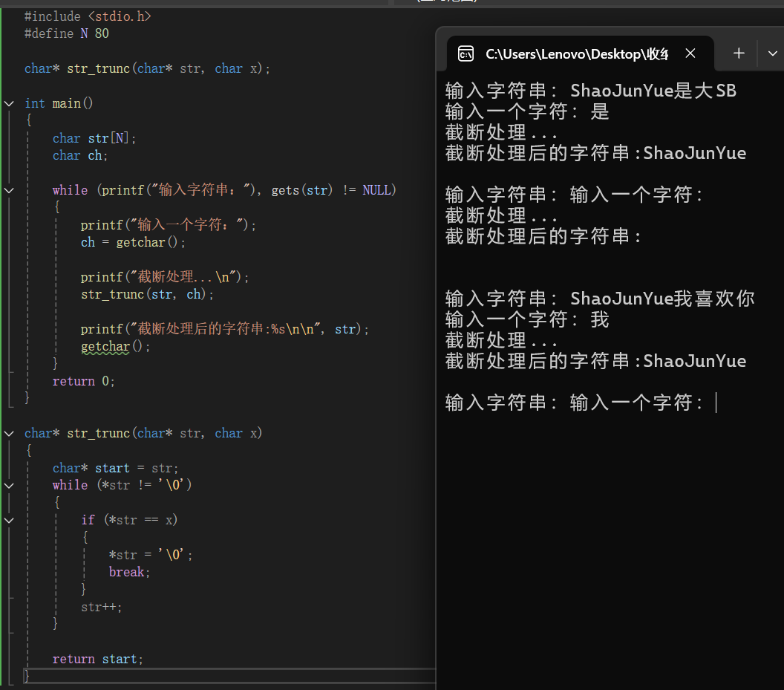
Task: Click the printf("输入一个字符：") line
Action: tap(168, 224)
